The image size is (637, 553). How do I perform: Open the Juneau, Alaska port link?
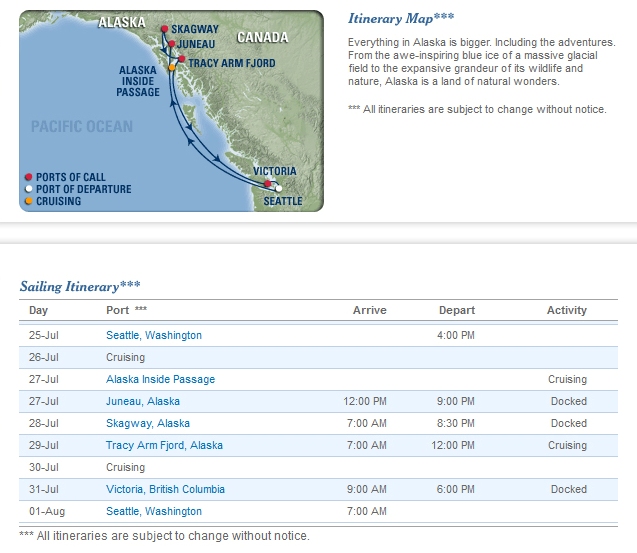coord(143,401)
